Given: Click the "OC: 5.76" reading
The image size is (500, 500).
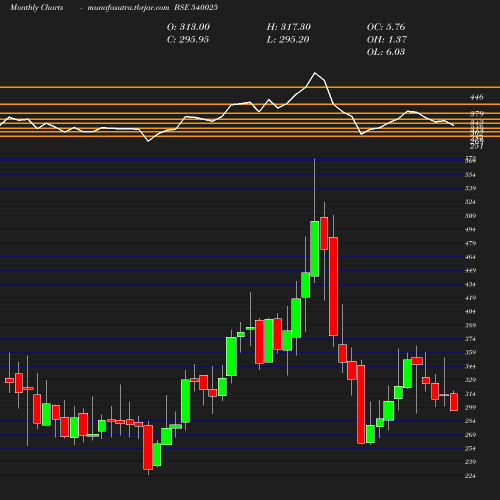Looking at the screenshot, I should pos(386,27).
